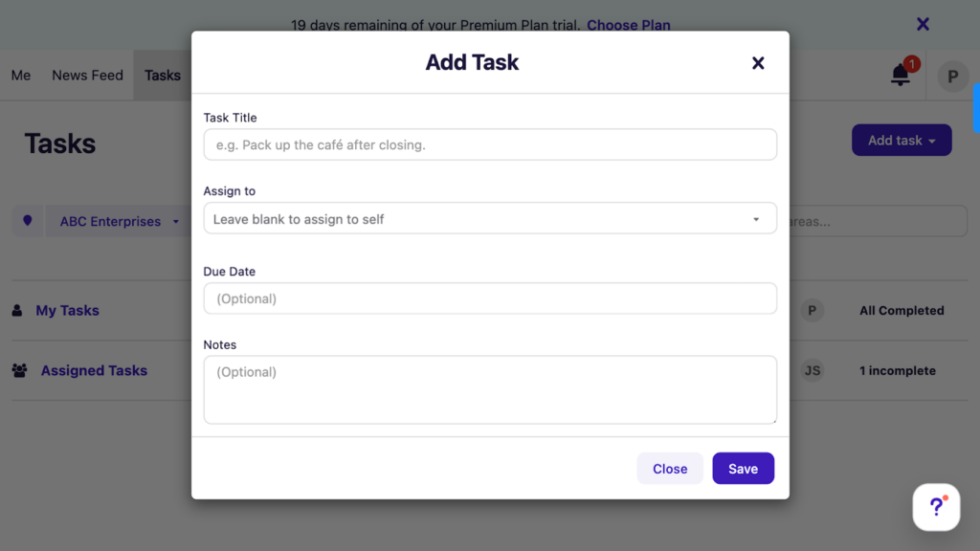Viewport: 980px width, 551px height.
Task: Click into the Due Date field
Action: (489, 298)
